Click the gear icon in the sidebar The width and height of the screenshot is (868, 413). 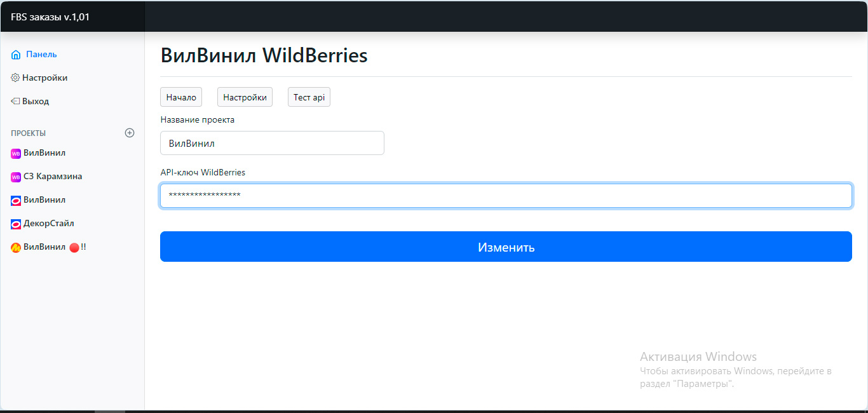tap(15, 78)
